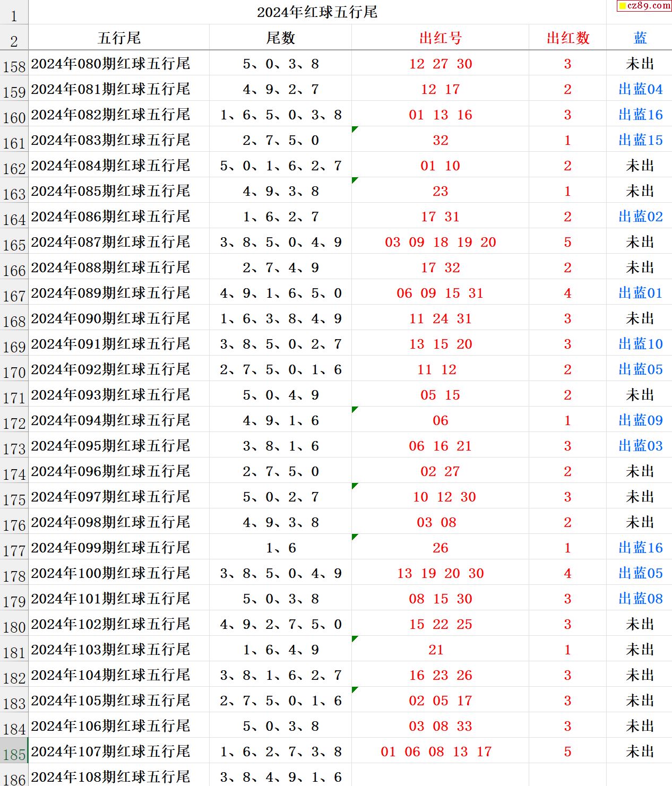Click the tail cell containing only 1、6

point(280,548)
